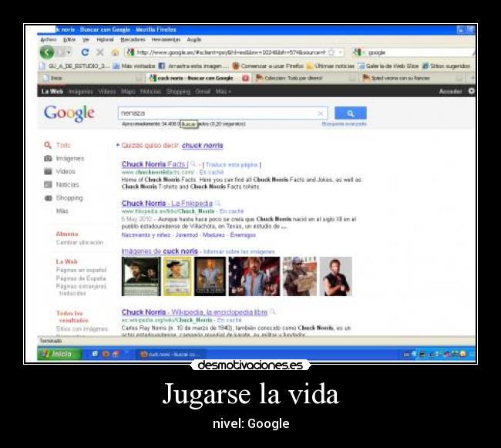Viewport: 501px width, 448px height.
Task: Click Gmail in Google black bar
Action: point(203,92)
